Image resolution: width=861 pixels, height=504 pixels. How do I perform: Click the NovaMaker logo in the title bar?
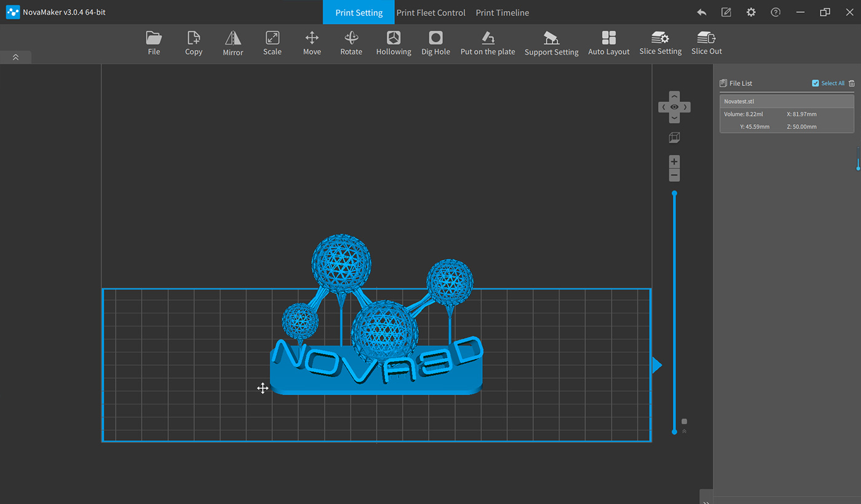[13, 12]
